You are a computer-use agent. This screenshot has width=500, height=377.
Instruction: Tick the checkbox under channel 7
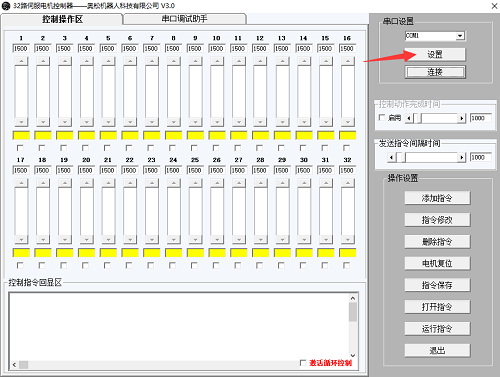[151, 148]
